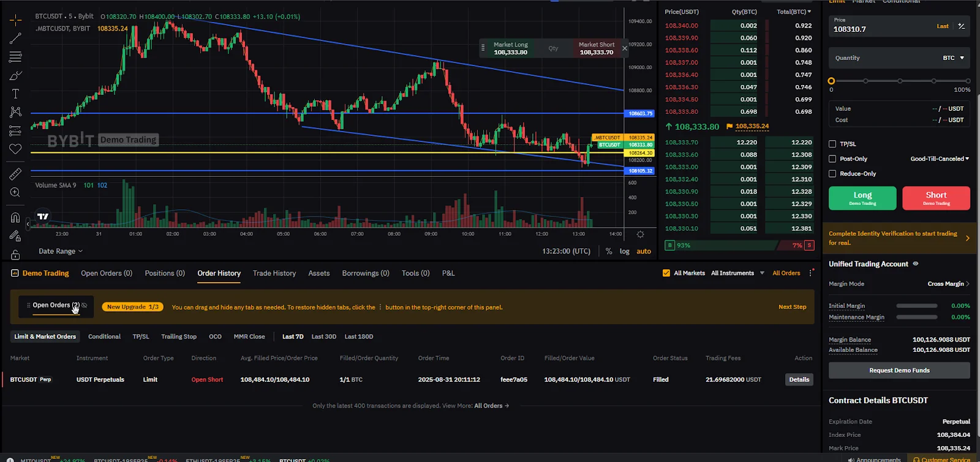Open the Fibonacci retracement tool
This screenshot has width=980, height=462.
point(15,57)
